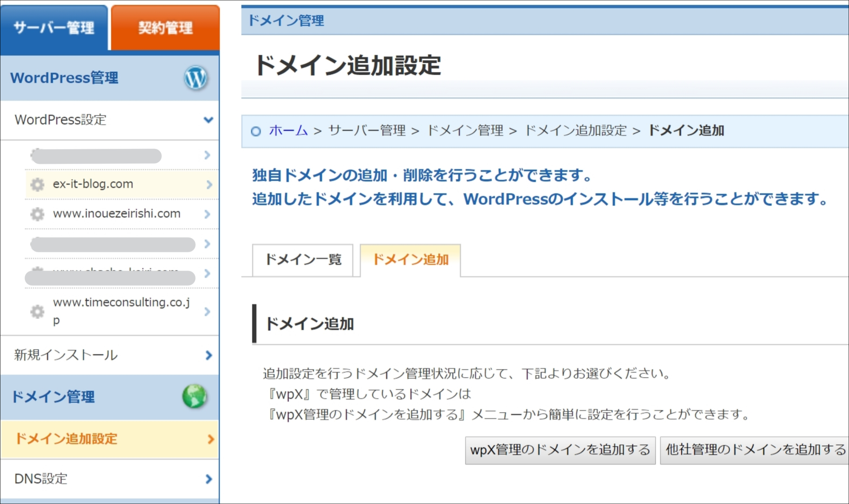Click arrow at right of ex-it-blog.com
This screenshot has height=504, width=849.
(x=209, y=185)
